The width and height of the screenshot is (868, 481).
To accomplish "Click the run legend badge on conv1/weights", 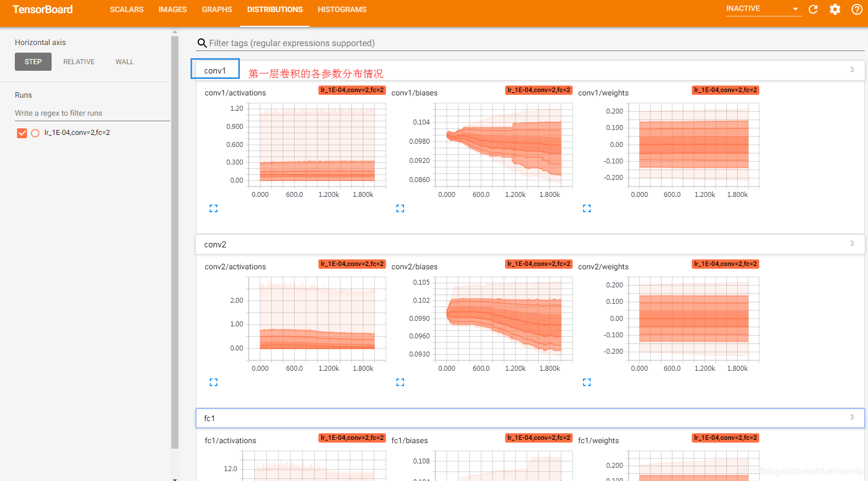I will 725,90.
